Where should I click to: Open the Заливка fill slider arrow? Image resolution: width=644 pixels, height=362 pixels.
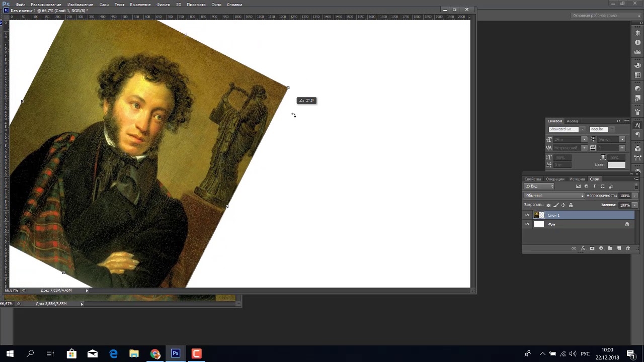(634, 205)
